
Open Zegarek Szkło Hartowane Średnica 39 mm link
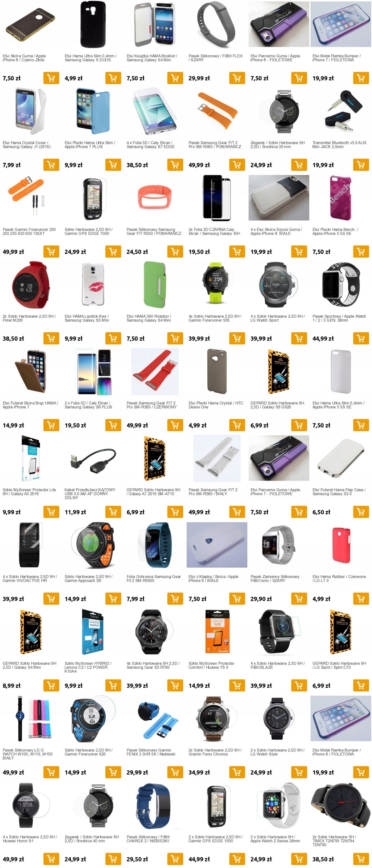pyautogui.click(x=277, y=145)
